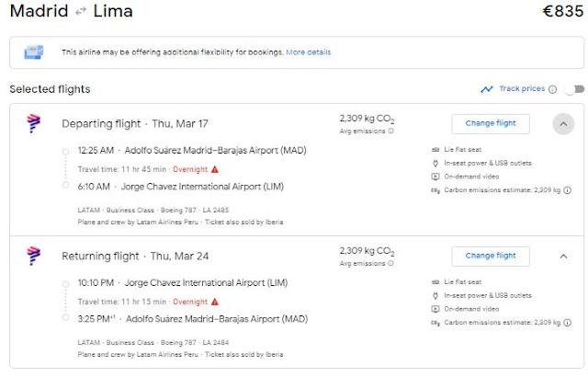Change the departing flight on Mar 17
The width and height of the screenshot is (588, 377).
click(x=491, y=123)
